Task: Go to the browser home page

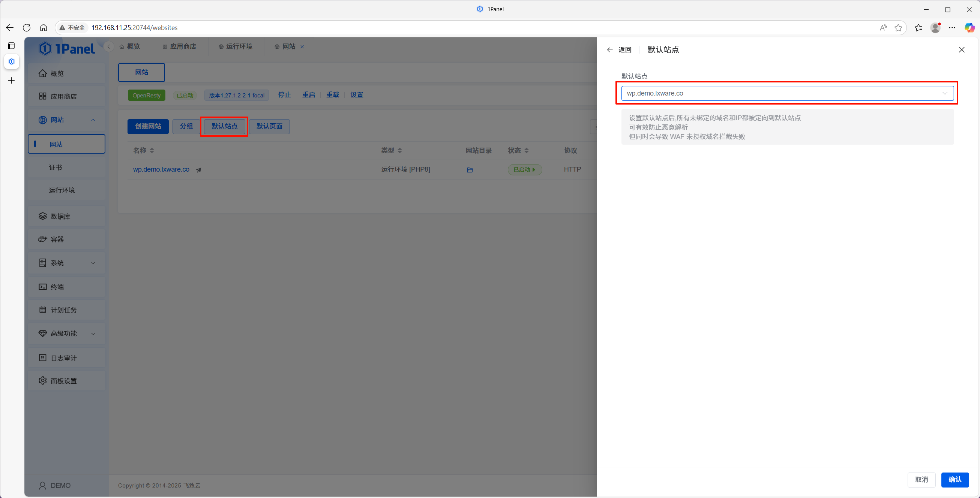Action: (x=44, y=27)
